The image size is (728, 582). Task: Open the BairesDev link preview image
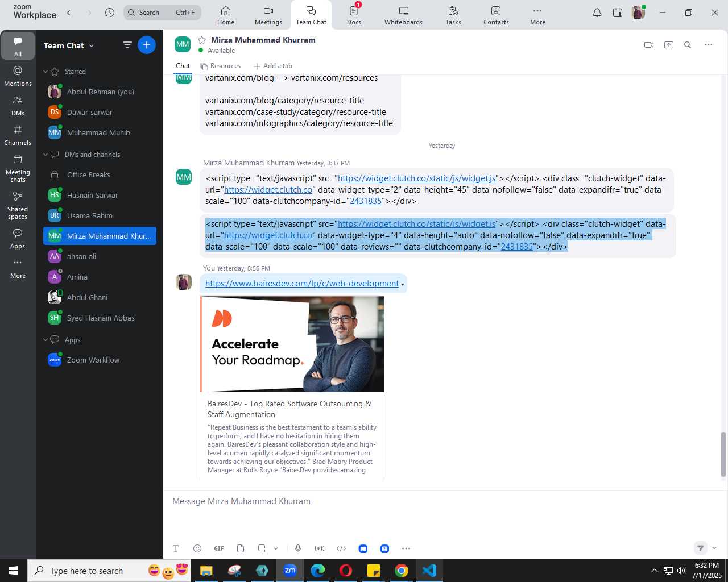pyautogui.click(x=292, y=344)
